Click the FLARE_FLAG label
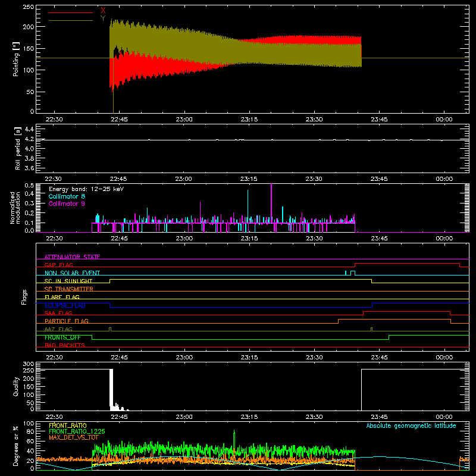476x476 pixels. click(62, 297)
